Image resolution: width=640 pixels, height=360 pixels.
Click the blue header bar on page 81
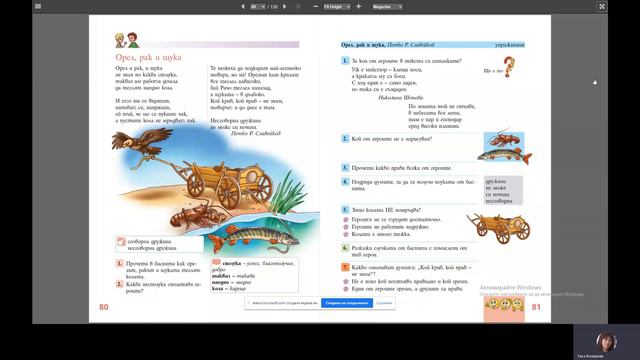coord(433,45)
